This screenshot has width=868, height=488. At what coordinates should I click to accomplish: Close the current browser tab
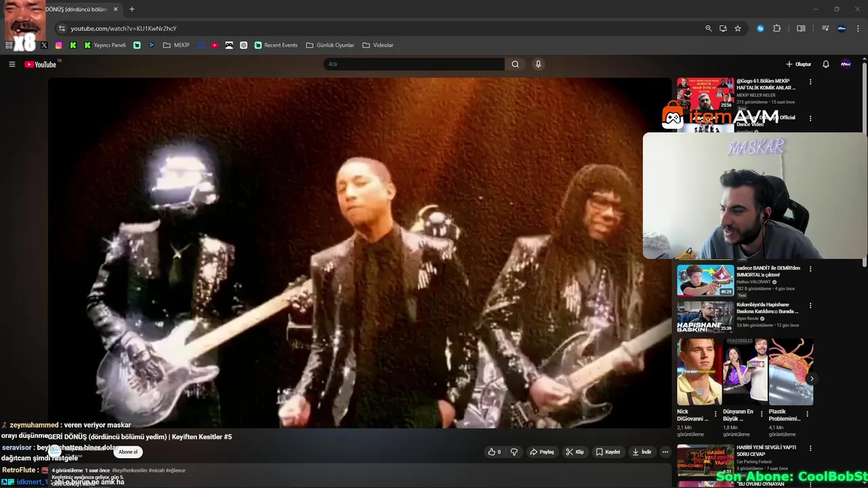[x=116, y=9]
